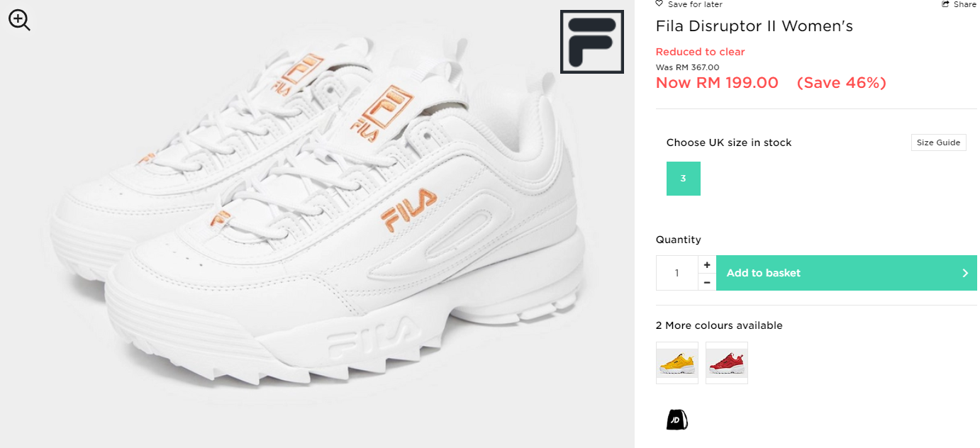Viewport: 980px width, 448px height.
Task: Choose the red colour variant thumbnail
Action: pos(727,363)
